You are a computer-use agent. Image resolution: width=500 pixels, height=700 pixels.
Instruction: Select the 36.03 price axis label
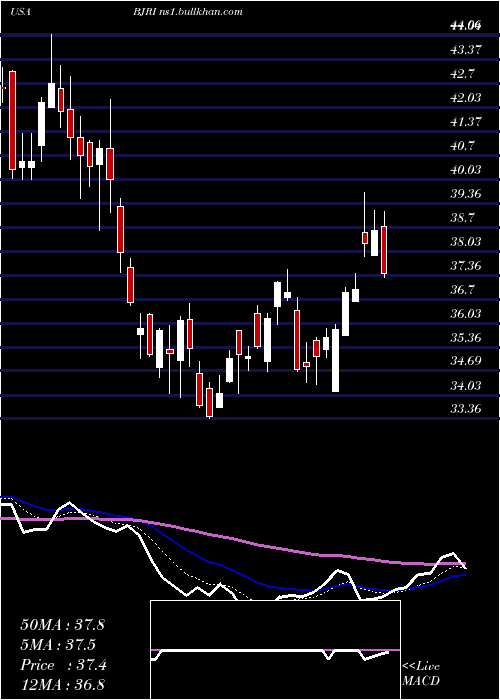click(466, 314)
